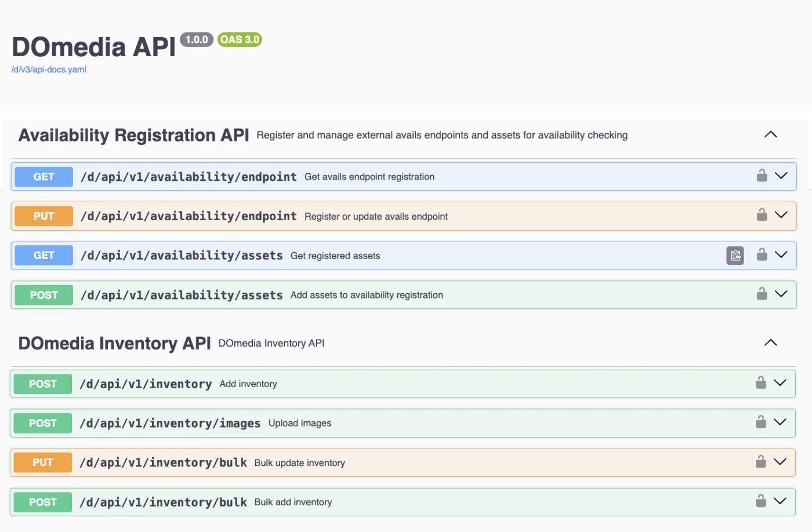
Task: Expand POST Add inventory operation chevron
Action: coord(780,382)
